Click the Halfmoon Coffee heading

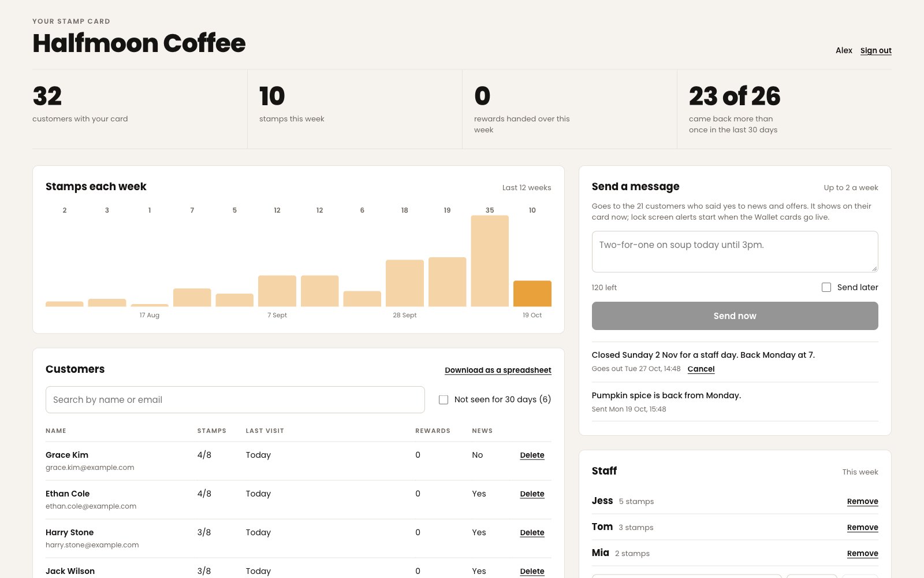coord(139,43)
